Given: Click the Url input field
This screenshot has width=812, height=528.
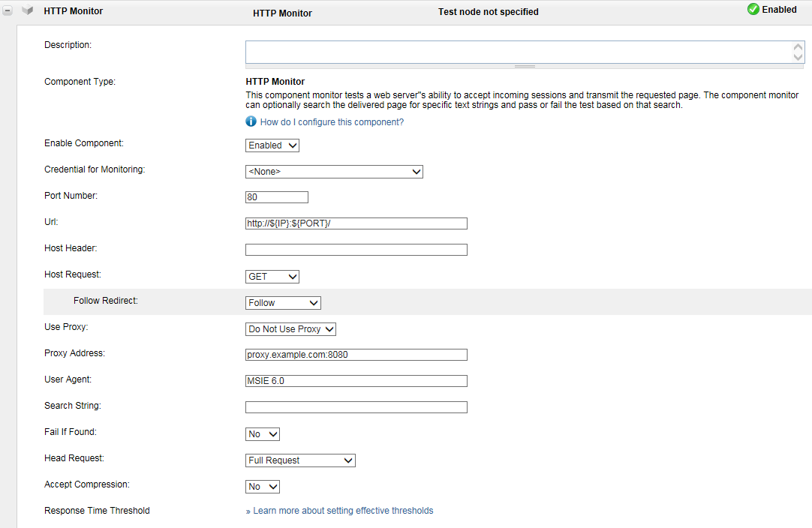Looking at the screenshot, I should [356, 223].
